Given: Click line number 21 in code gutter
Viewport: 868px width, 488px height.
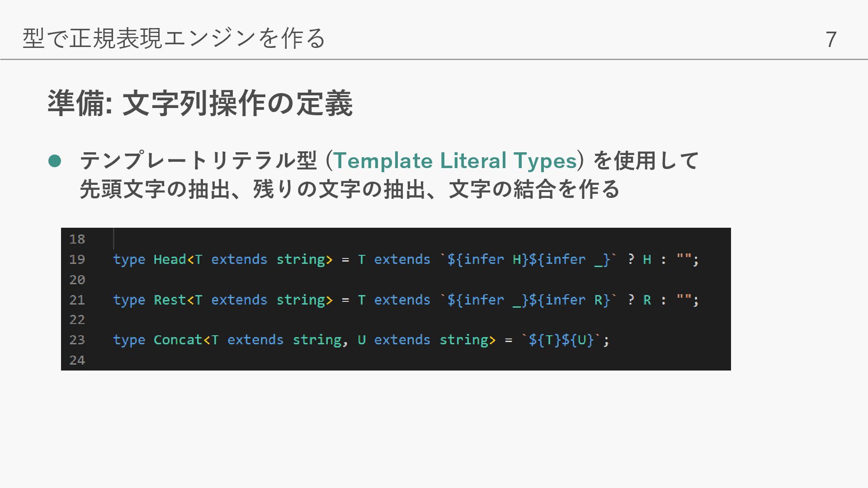Looking at the screenshot, I should tap(77, 300).
